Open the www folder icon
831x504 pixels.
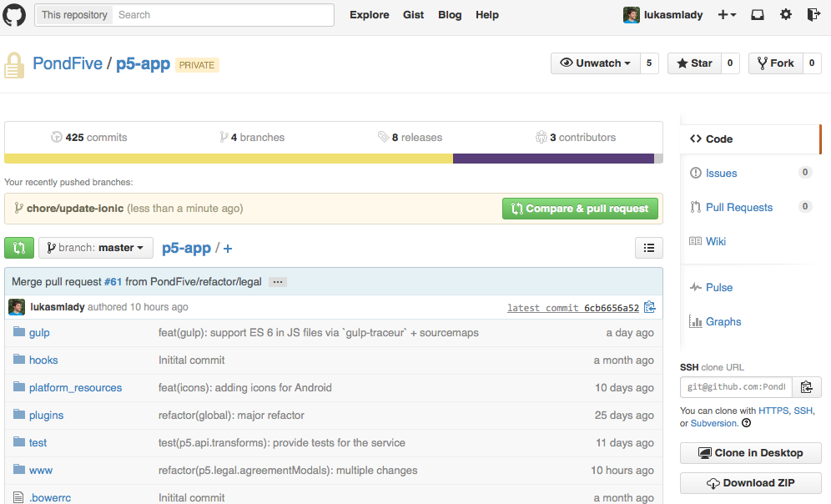[19, 470]
